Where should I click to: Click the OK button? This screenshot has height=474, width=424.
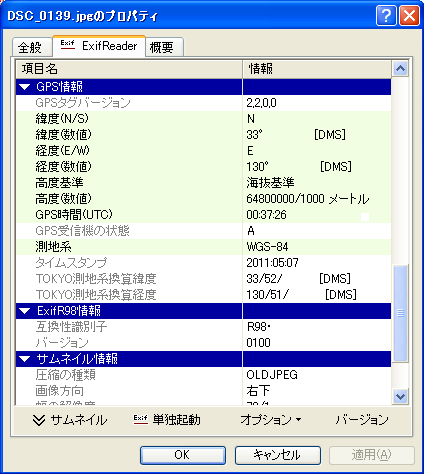183,455
